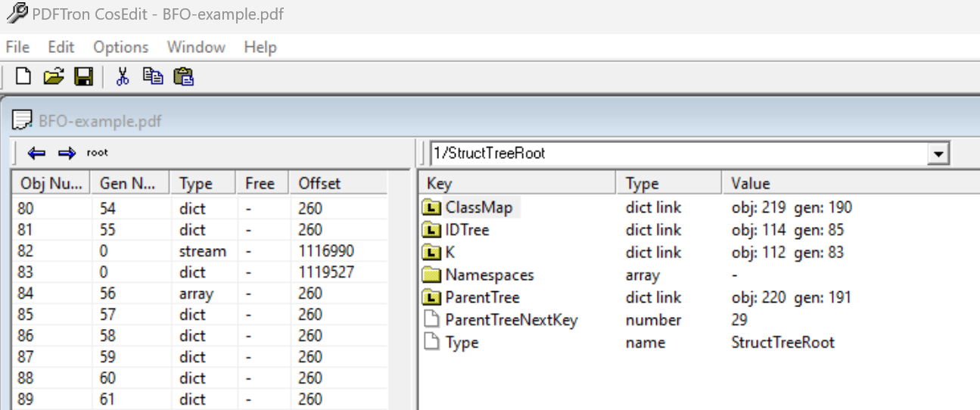The height and width of the screenshot is (410, 980).
Task: Select object number 80 row
Action: (x=201, y=209)
